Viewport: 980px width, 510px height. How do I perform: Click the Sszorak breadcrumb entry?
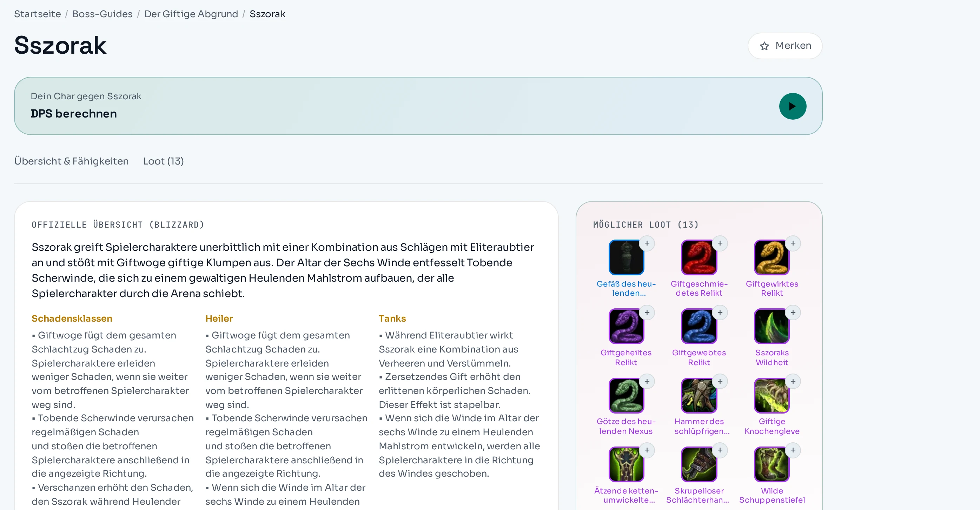click(x=267, y=14)
